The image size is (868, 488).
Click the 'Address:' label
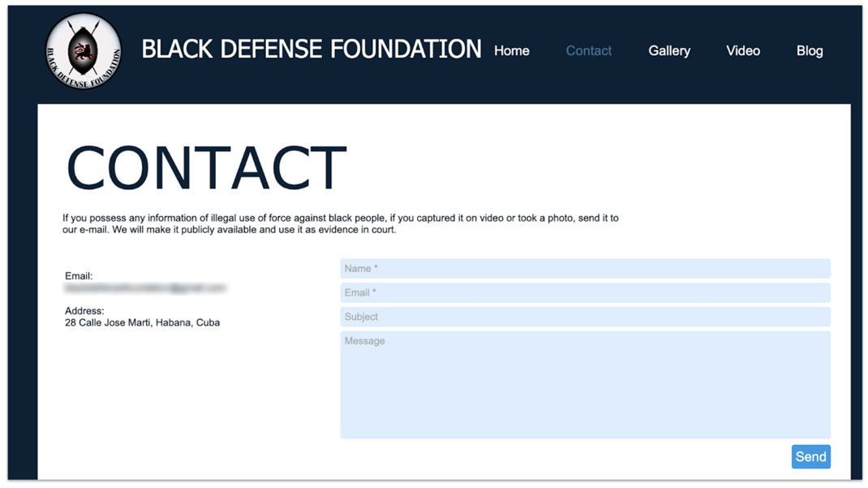(x=84, y=311)
